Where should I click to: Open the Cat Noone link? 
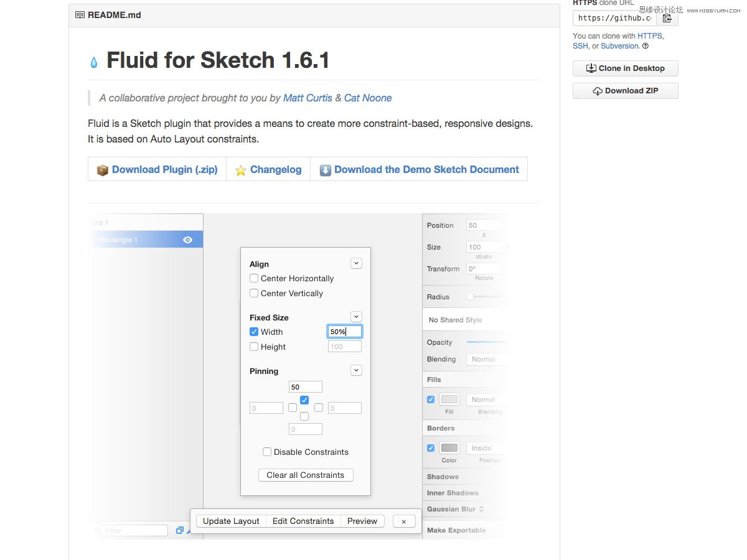(368, 98)
